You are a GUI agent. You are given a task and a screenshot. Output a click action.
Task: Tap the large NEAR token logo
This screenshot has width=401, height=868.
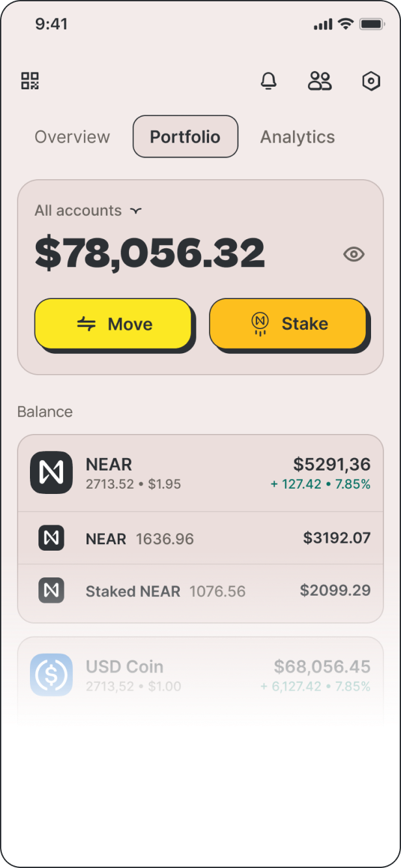(51, 472)
